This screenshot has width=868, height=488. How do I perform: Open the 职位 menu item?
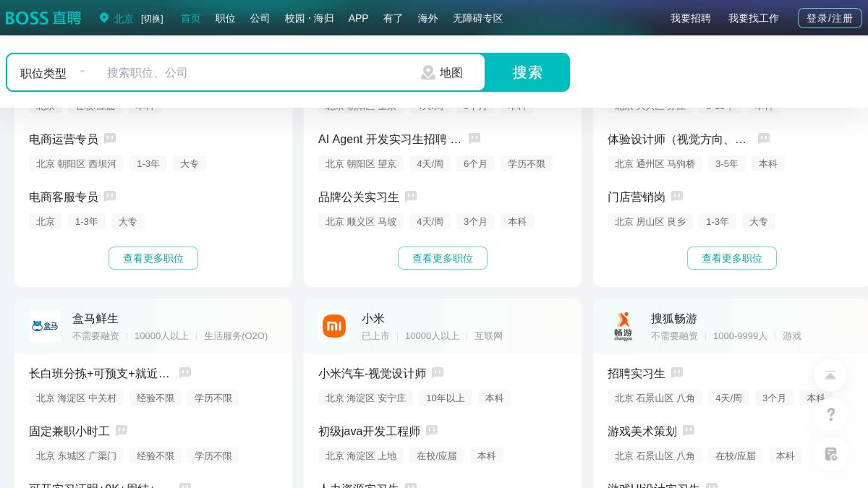pos(226,18)
